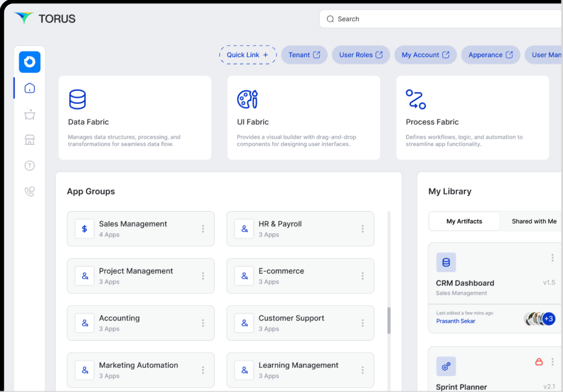Image resolution: width=563 pixels, height=392 pixels.
Task: Click the Quick Link add button
Action: (248, 55)
